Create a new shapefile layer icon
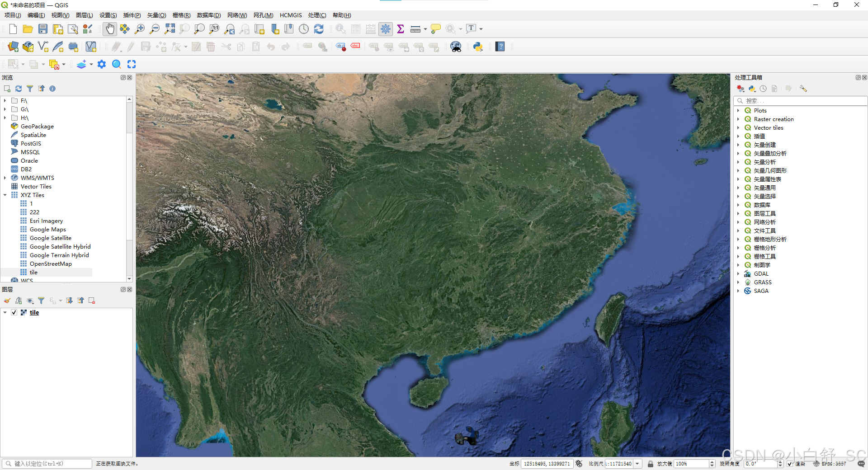The height and width of the screenshot is (470, 868). tap(43, 47)
